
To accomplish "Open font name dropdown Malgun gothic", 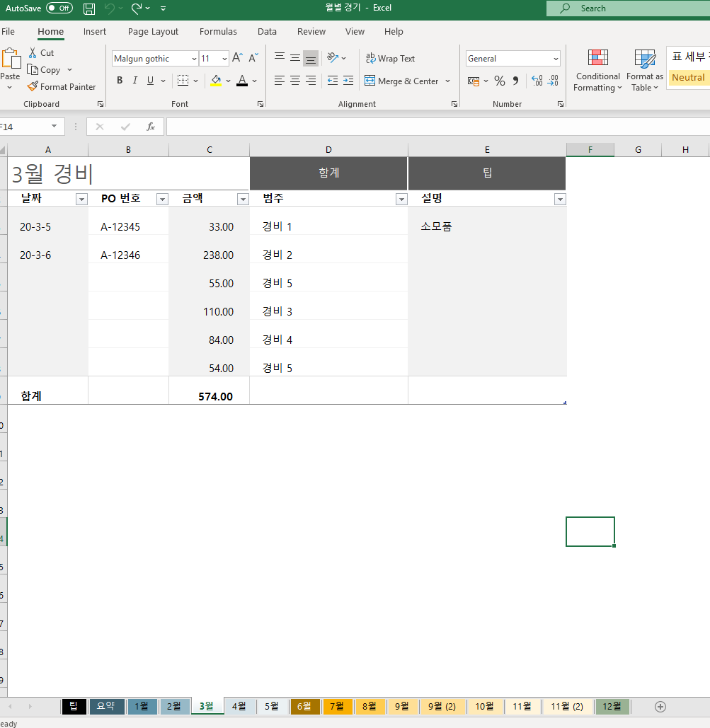I will (x=194, y=59).
